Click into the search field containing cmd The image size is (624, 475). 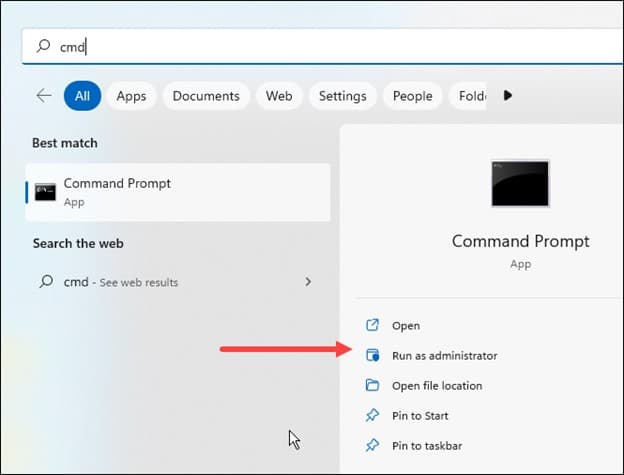click(x=322, y=46)
